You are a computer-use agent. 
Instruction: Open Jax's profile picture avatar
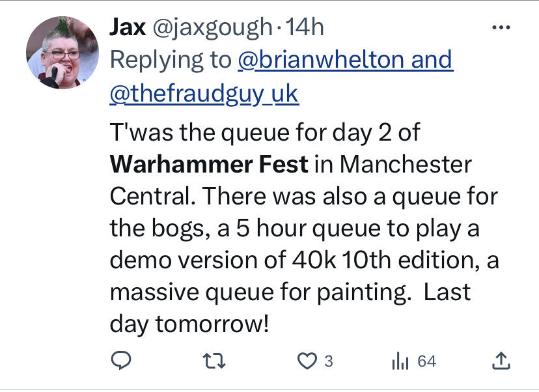[62, 53]
